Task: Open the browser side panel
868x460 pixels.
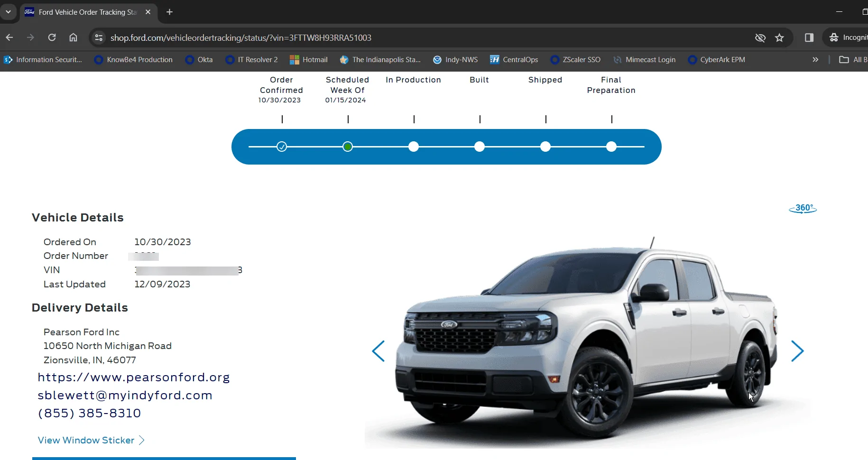Action: click(x=809, y=37)
